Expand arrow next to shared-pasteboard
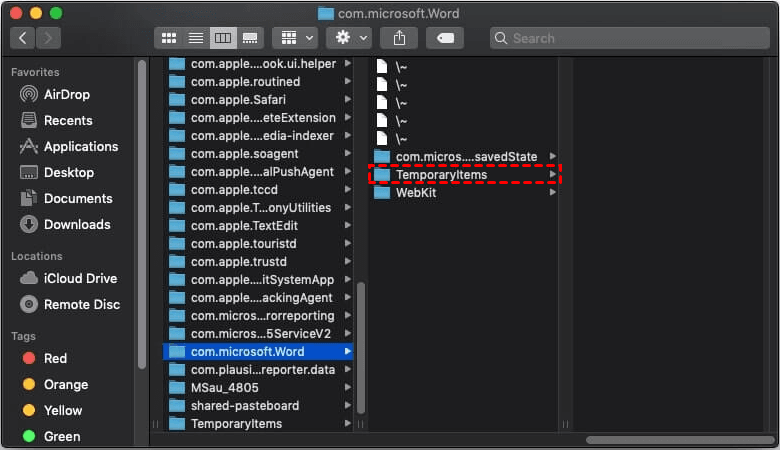 pos(348,405)
